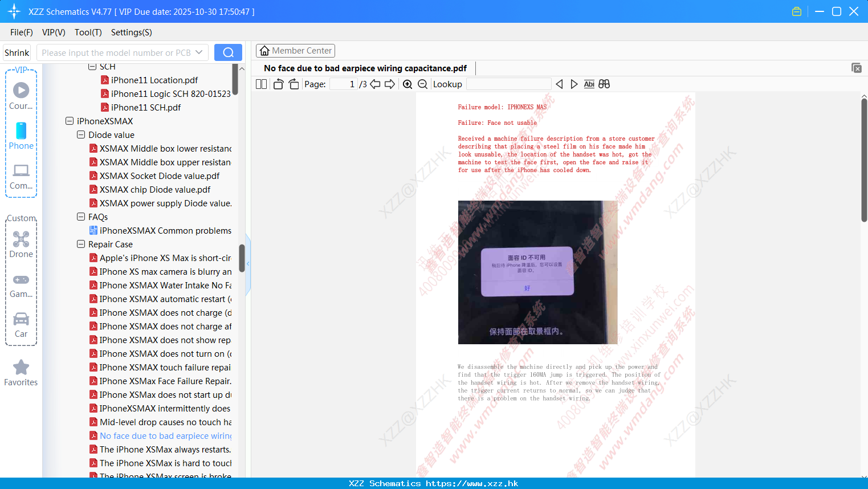This screenshot has height=489, width=868.
Task: Select the Phone category
Action: [x=21, y=136]
